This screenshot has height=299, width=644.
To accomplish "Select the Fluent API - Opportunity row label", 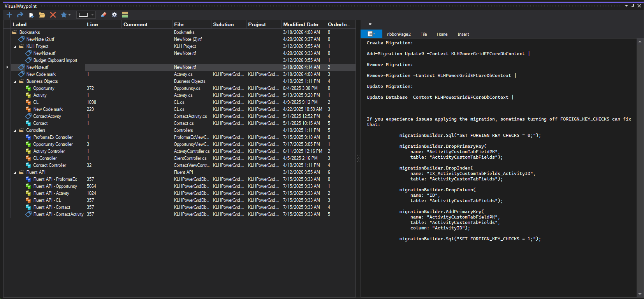I will point(55,186).
